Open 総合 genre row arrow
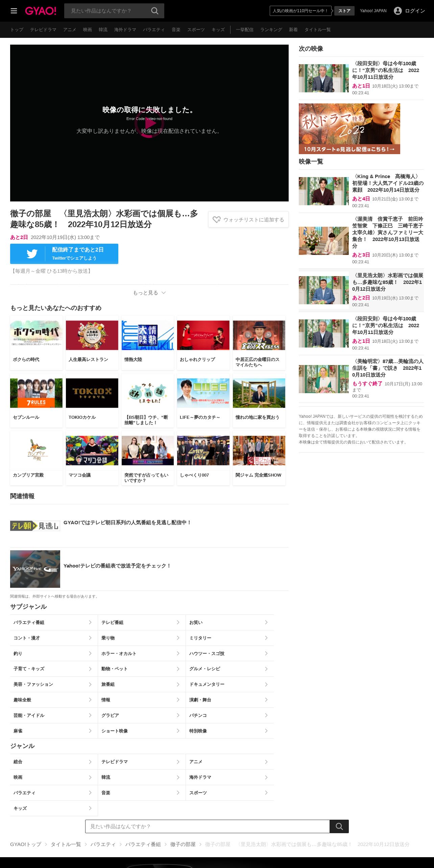 [90, 762]
